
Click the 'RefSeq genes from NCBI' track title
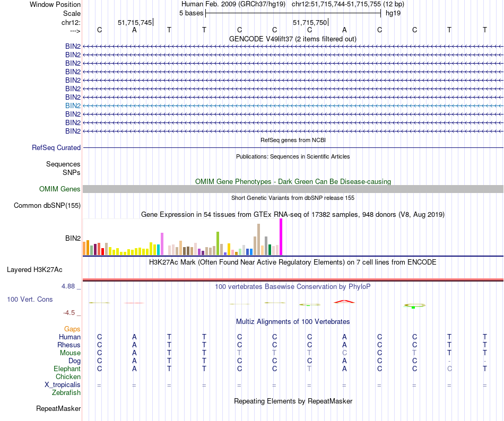click(x=293, y=140)
